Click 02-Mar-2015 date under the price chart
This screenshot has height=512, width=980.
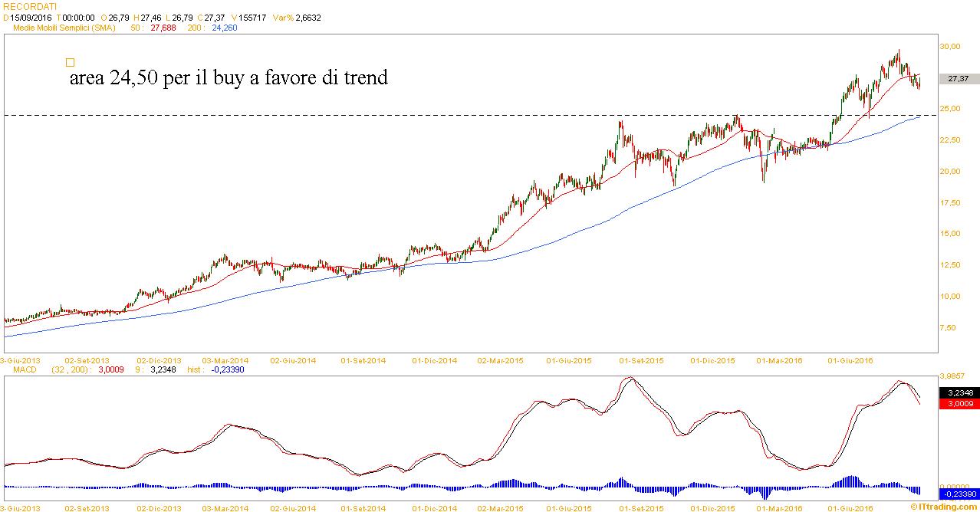click(500, 359)
